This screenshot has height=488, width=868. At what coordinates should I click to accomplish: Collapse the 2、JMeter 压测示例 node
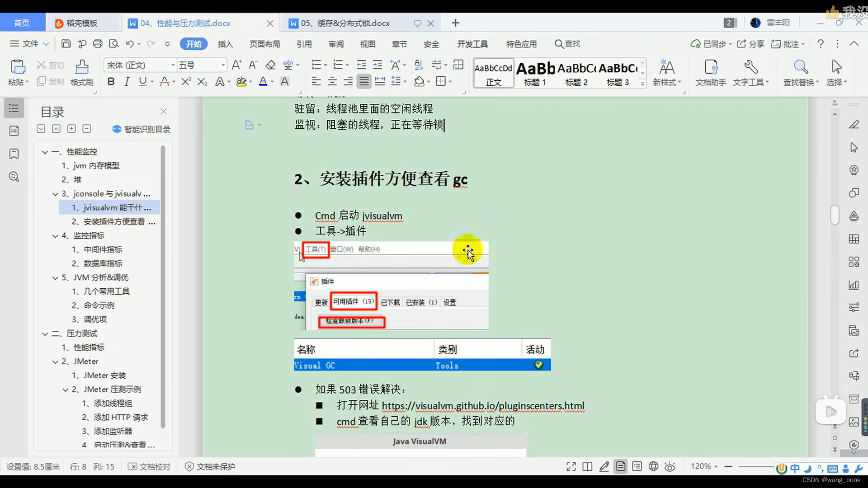(x=65, y=390)
